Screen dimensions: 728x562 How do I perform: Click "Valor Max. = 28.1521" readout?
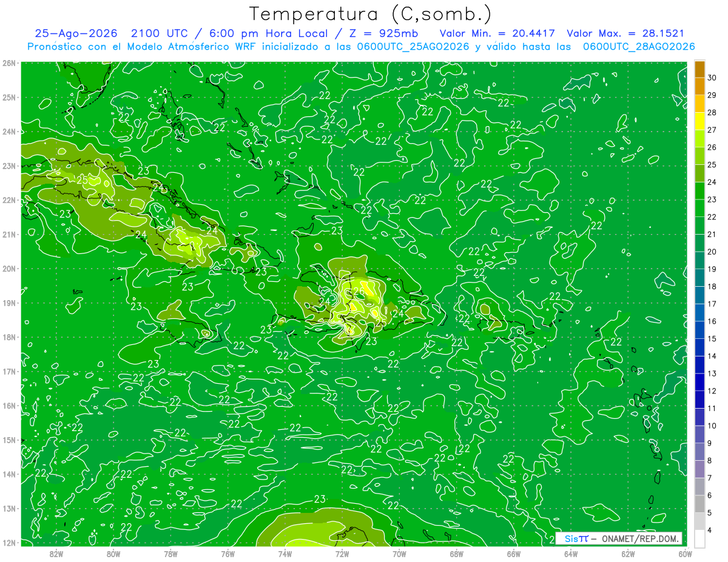(626, 33)
